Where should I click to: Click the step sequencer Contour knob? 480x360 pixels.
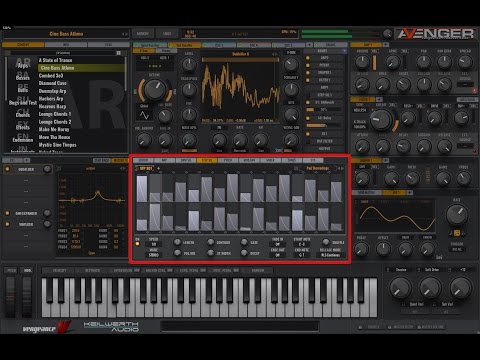point(211,242)
